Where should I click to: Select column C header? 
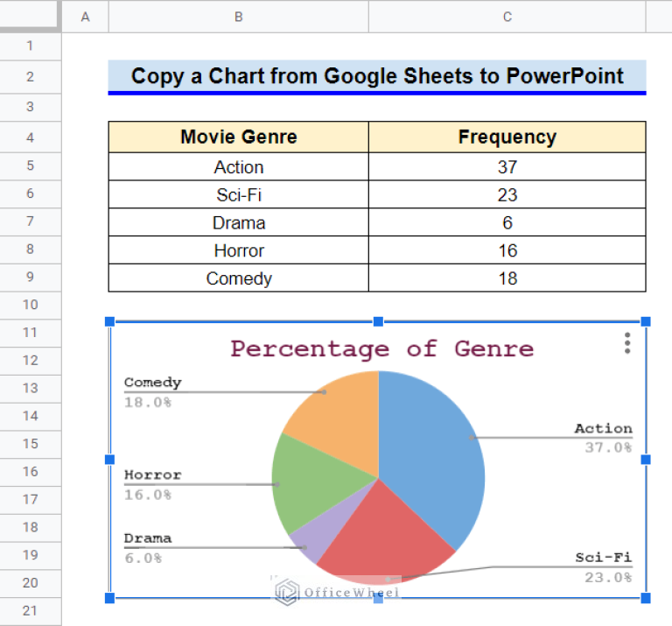click(507, 17)
